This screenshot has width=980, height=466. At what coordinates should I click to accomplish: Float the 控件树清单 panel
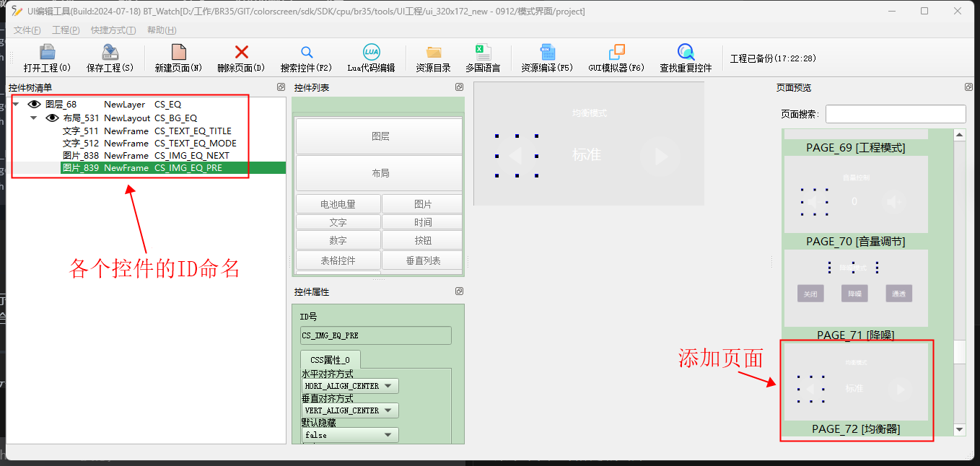click(x=281, y=87)
